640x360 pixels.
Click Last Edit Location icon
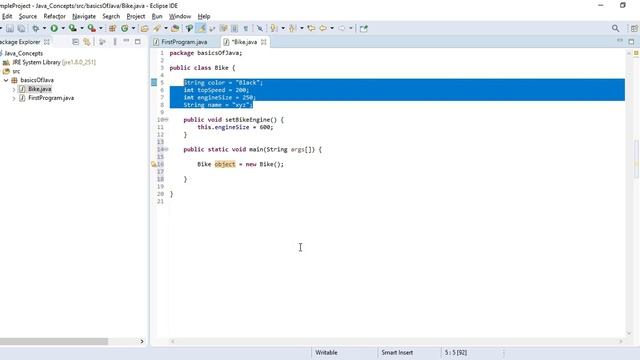coord(311,28)
